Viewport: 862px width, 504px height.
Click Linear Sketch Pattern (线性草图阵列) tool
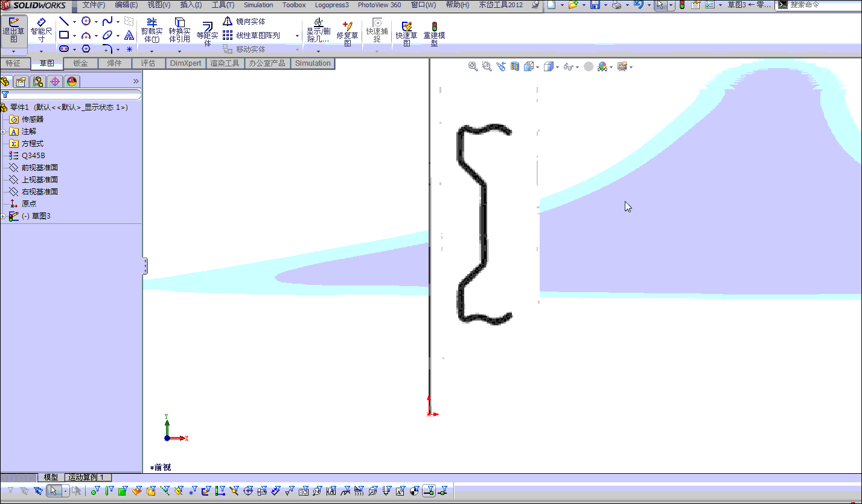(251, 36)
